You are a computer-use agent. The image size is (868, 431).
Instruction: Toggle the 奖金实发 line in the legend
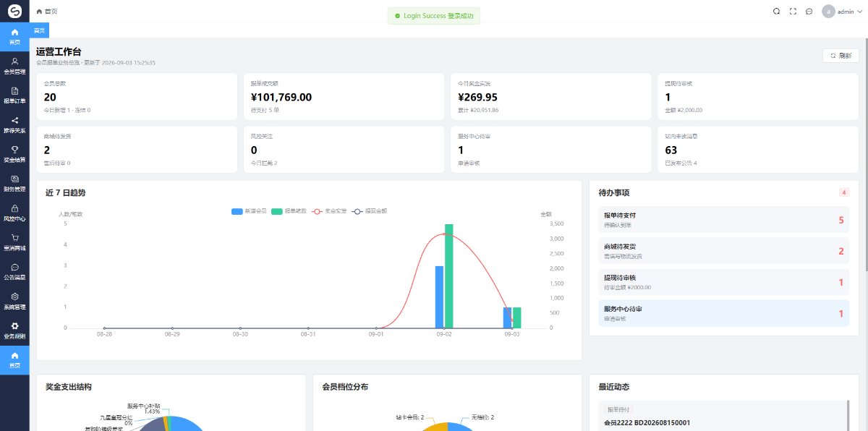click(330, 211)
